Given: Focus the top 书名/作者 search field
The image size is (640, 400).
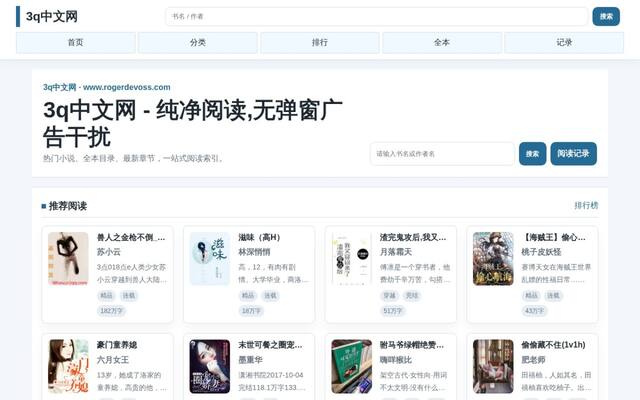Looking at the screenshot, I should coord(376,16).
